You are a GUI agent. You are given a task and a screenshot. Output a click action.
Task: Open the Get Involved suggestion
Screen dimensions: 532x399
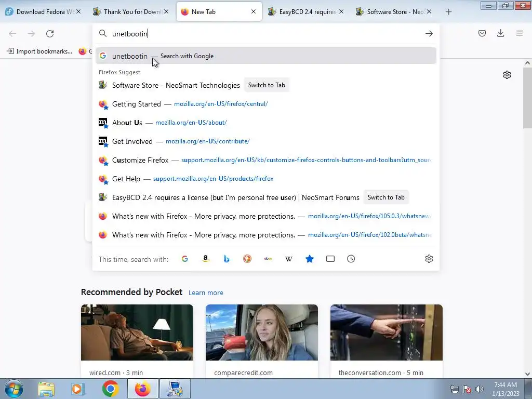(x=265, y=141)
